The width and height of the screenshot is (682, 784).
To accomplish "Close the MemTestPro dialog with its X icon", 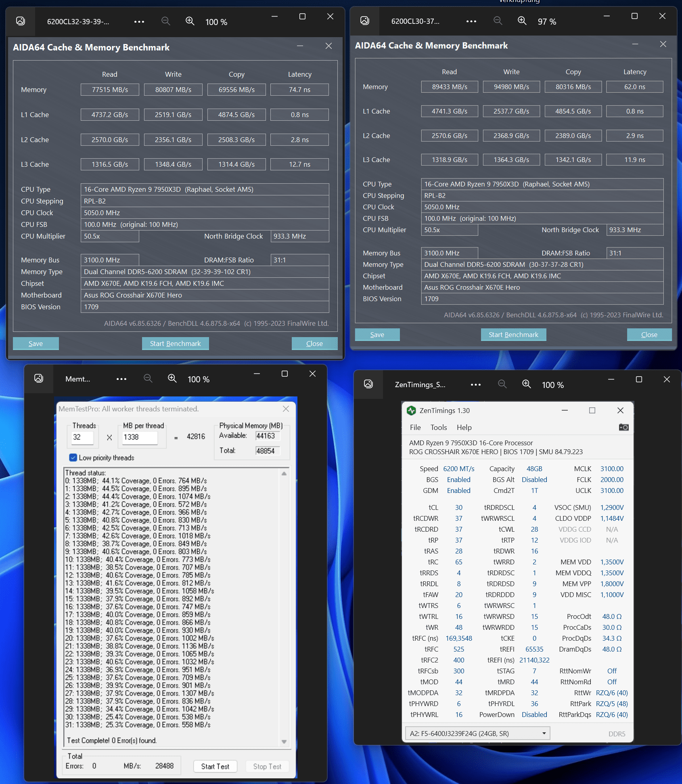I will 286,409.
